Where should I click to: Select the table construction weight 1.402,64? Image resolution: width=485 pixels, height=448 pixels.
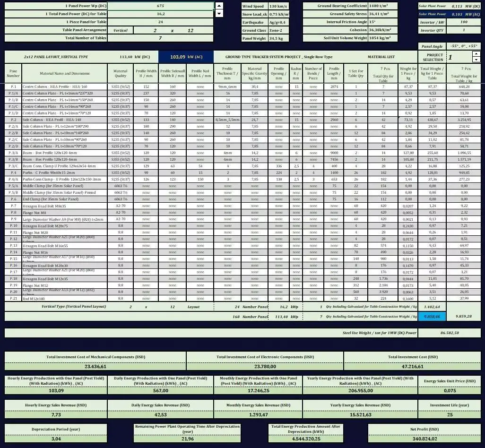(x=432, y=307)
